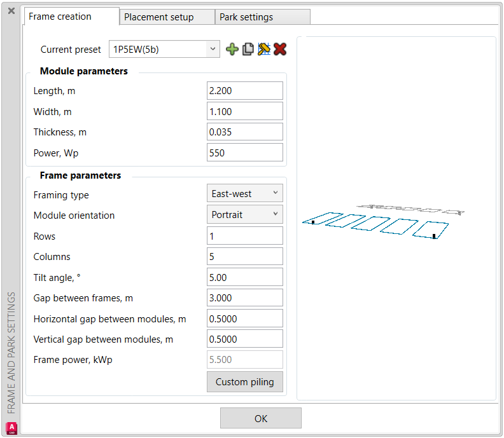Expand the Framing type dropdown
This screenshot has height=438, width=504.
pyautogui.click(x=245, y=193)
